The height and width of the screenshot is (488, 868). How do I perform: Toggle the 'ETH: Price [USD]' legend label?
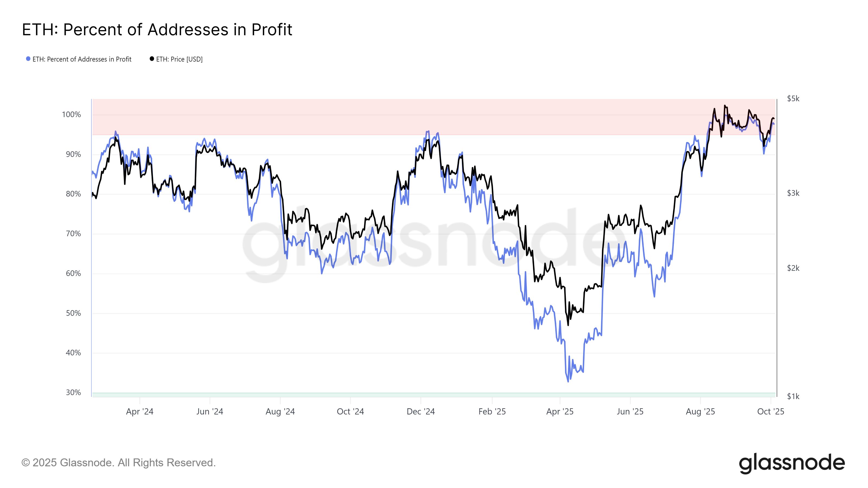point(179,59)
